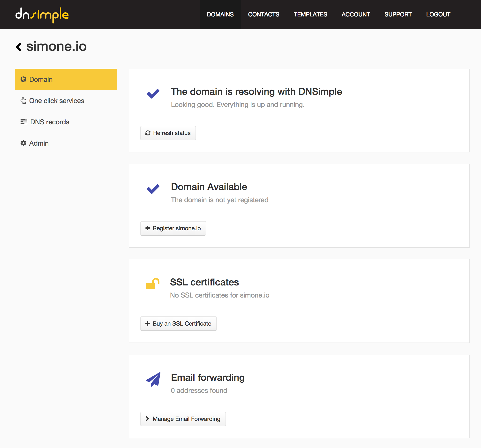Click the globe icon in the Domain sidebar item
This screenshot has width=481, height=448.
(x=23, y=79)
